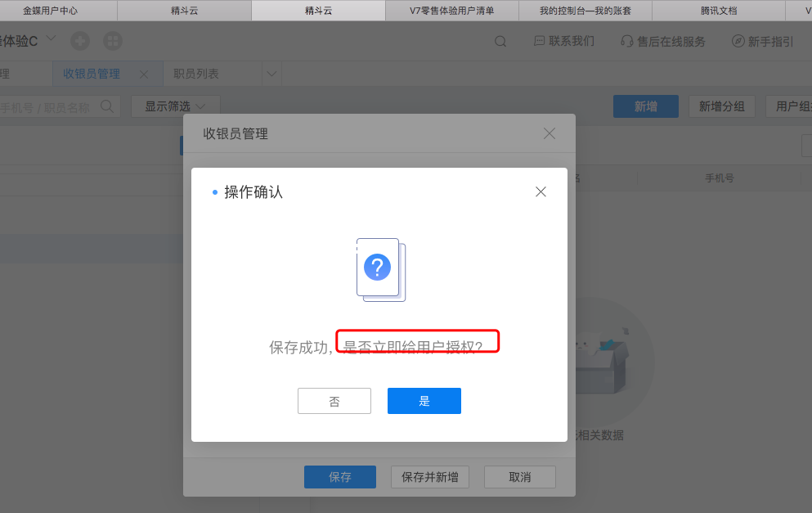Open 售后在线服务 headset support

coord(626,42)
